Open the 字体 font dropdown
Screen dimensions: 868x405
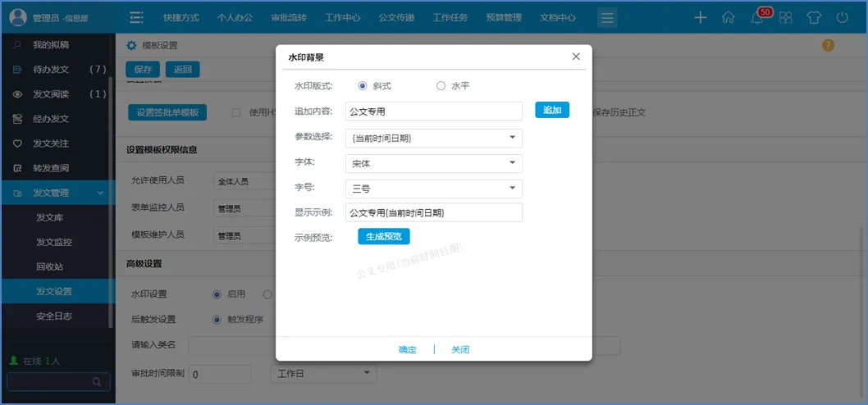(434, 163)
